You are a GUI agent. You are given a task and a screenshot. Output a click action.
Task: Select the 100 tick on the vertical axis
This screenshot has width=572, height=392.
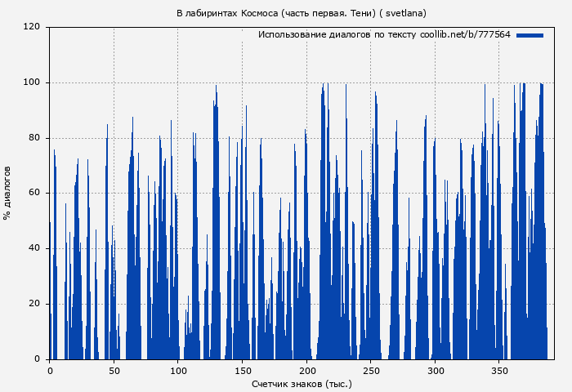click(33, 82)
